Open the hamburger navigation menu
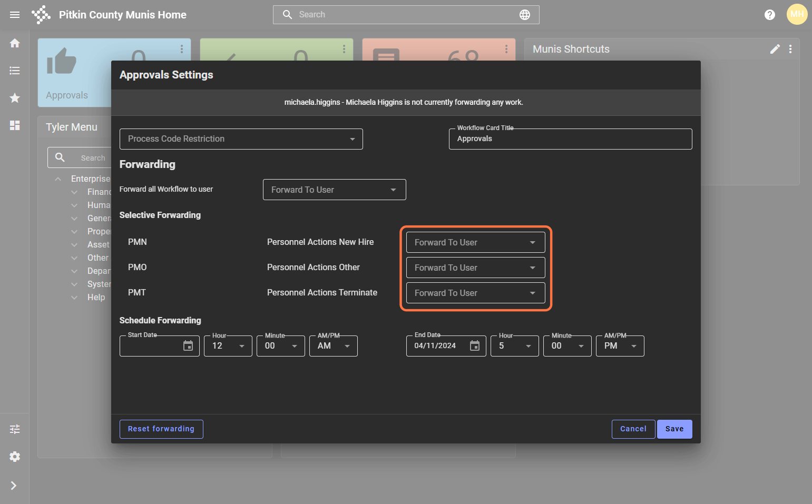The height and width of the screenshot is (504, 812). [x=15, y=15]
